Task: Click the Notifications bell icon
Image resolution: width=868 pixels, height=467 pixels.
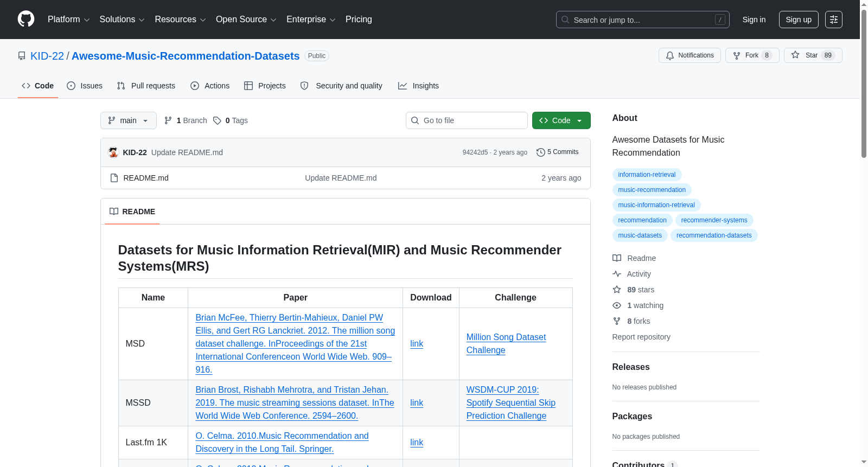Action: [x=670, y=55]
